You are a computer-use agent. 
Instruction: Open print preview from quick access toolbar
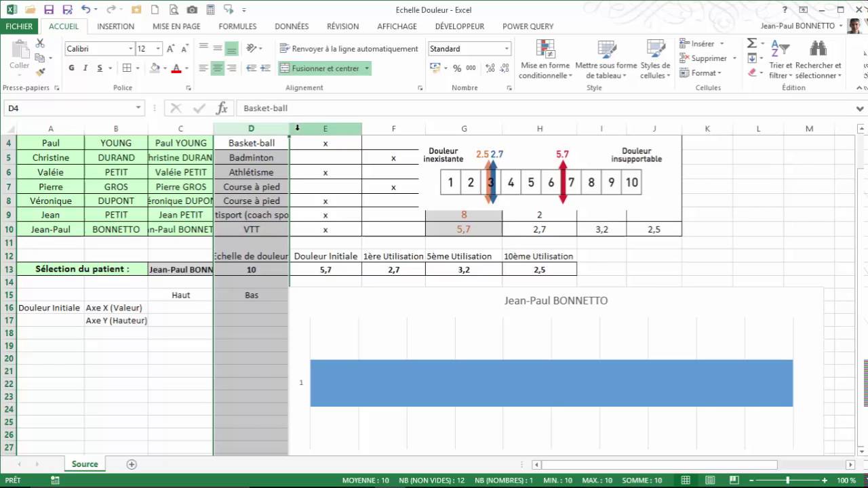174,10
